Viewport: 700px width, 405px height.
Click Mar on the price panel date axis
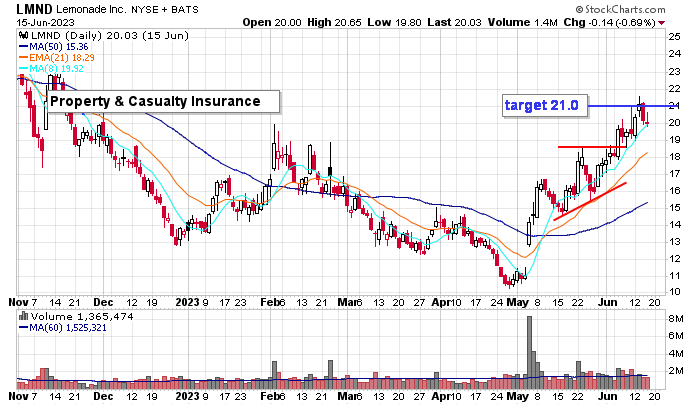pos(347,302)
